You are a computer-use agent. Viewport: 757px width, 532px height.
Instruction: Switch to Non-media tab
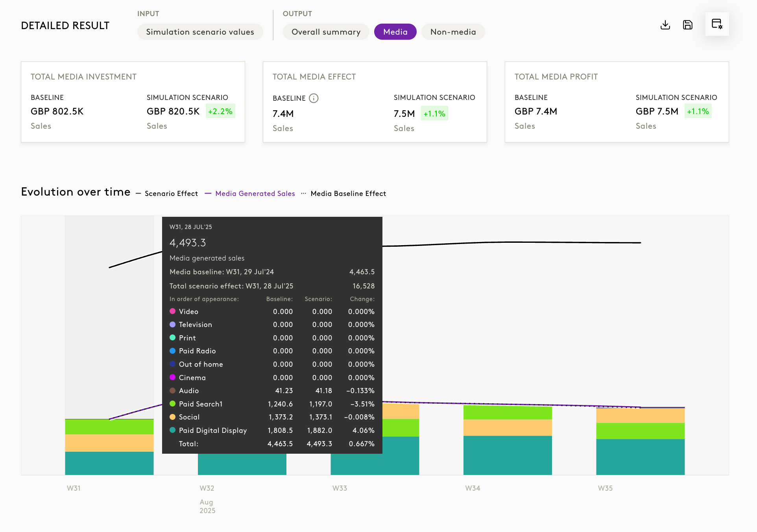pos(453,32)
